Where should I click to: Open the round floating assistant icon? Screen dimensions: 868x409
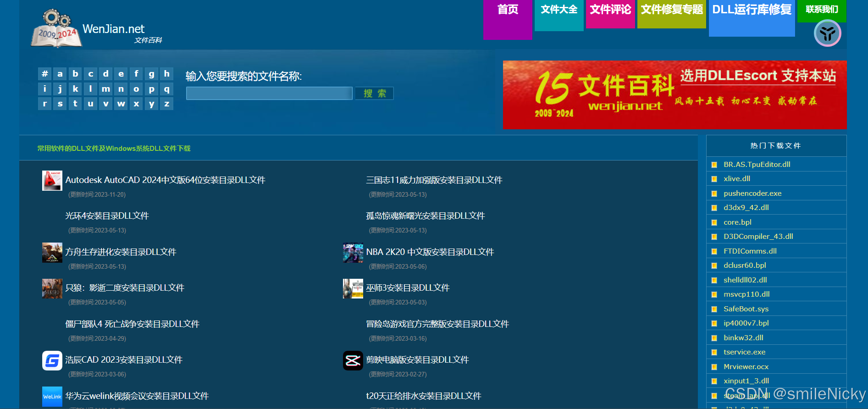point(828,33)
